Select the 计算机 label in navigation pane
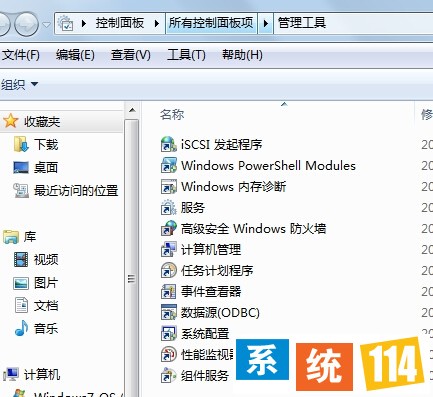The height and width of the screenshot is (397, 433). point(42,374)
